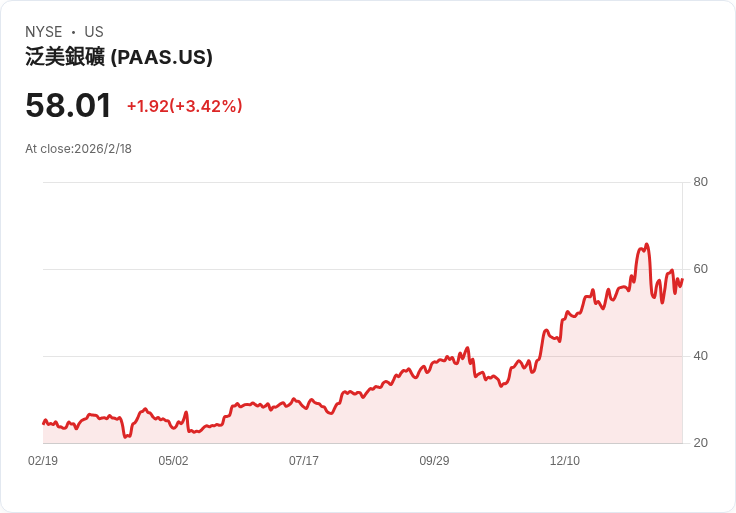Click the rightmost end of the price line
This screenshot has height=513, width=736.
(x=682, y=279)
